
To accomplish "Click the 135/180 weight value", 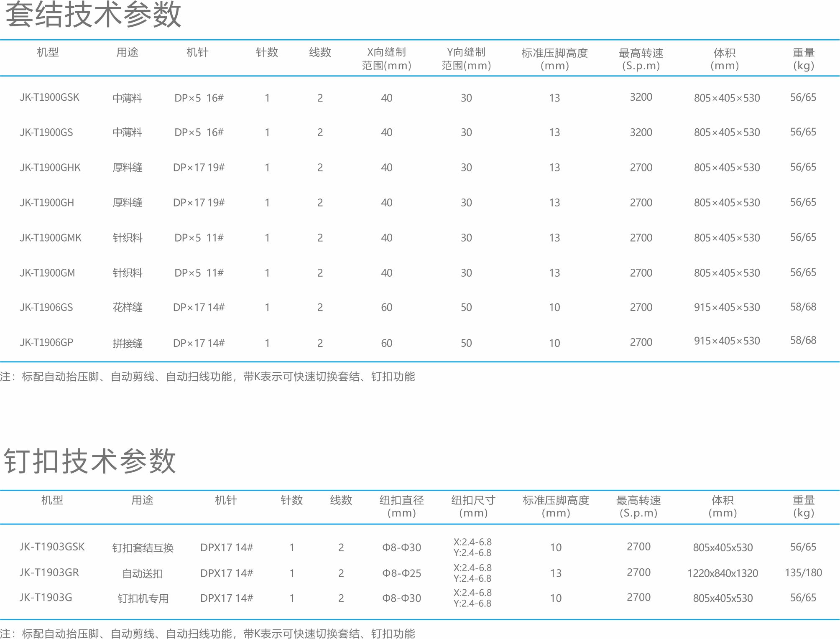I will coord(803,573).
